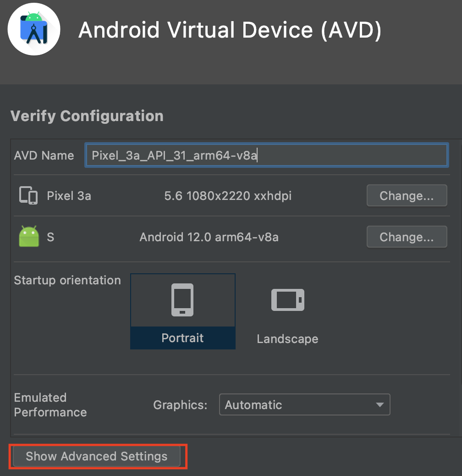Focus the AVD Name text field
Image resolution: width=462 pixels, height=476 pixels.
(x=267, y=155)
